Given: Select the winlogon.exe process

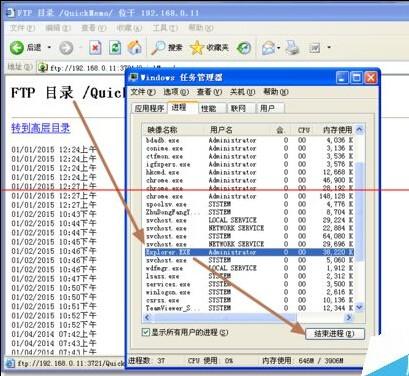Looking at the screenshot, I should click(x=249, y=292).
